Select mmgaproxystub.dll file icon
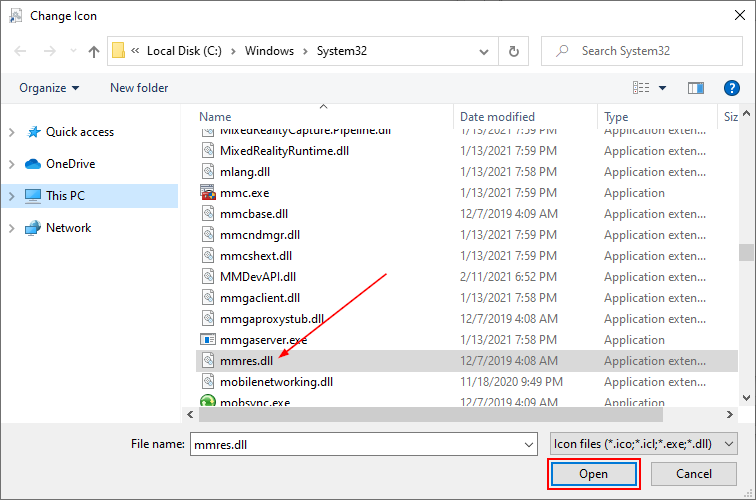This screenshot has height=500, width=756. 208,319
